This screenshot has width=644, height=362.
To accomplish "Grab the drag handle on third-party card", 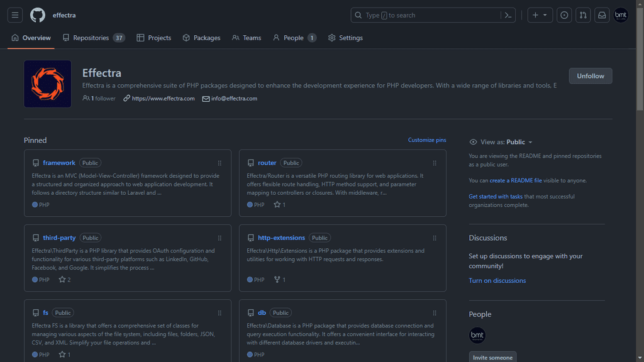I will pyautogui.click(x=219, y=238).
